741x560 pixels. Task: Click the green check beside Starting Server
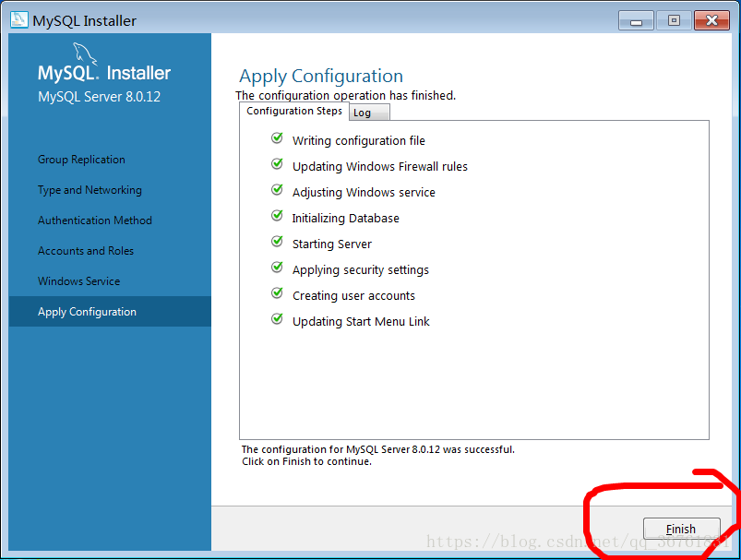pos(278,242)
